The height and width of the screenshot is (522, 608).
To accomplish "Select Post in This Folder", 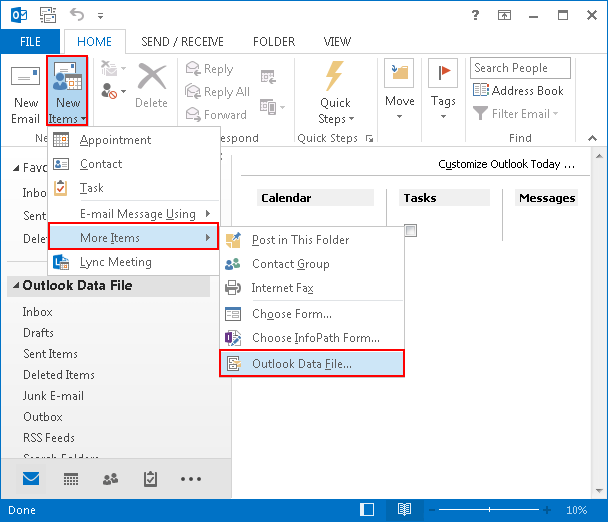I will click(312, 240).
